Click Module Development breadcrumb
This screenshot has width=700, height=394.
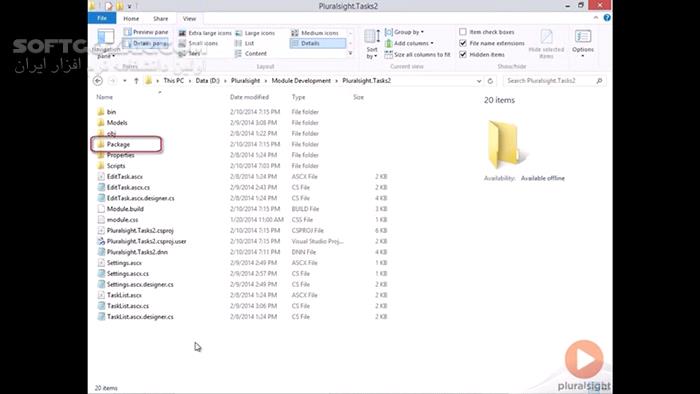pos(301,81)
